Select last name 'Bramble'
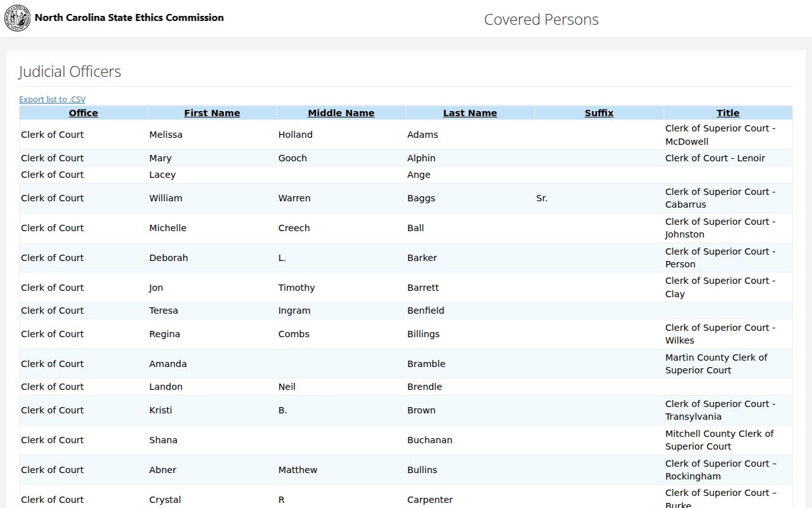This screenshot has width=812, height=508. [x=426, y=364]
